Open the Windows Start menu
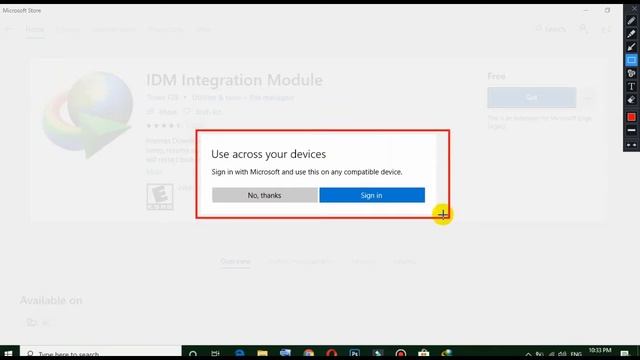 tap(8, 353)
